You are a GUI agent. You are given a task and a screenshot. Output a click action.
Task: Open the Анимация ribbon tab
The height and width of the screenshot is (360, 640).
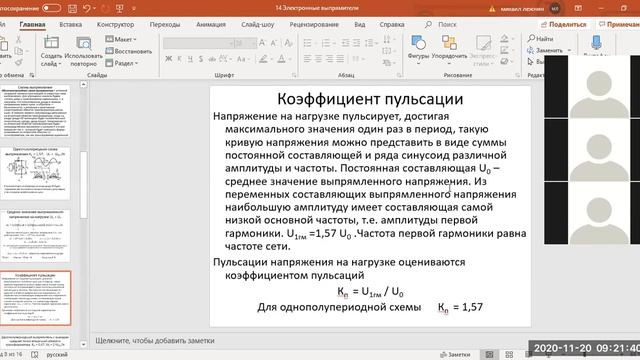coord(211,24)
